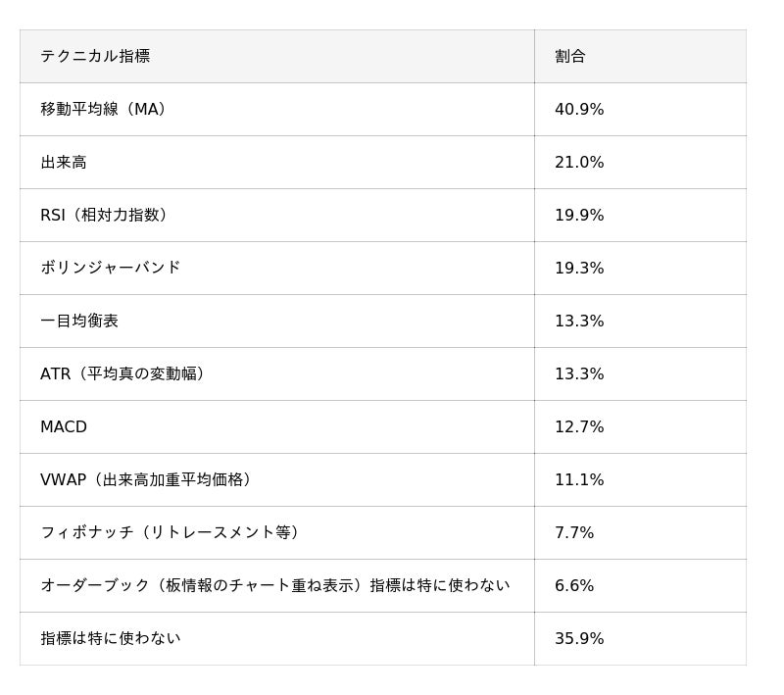Select the フィボナッチ（リトレースメント等） row label
Image resolution: width=784 pixels, height=695 pixels.
[x=172, y=532]
